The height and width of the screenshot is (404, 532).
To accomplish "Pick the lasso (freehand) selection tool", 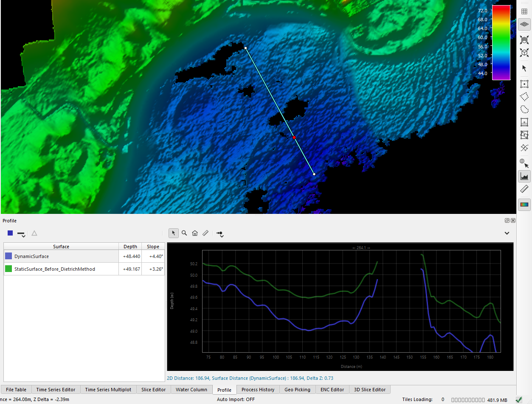I will [524, 109].
